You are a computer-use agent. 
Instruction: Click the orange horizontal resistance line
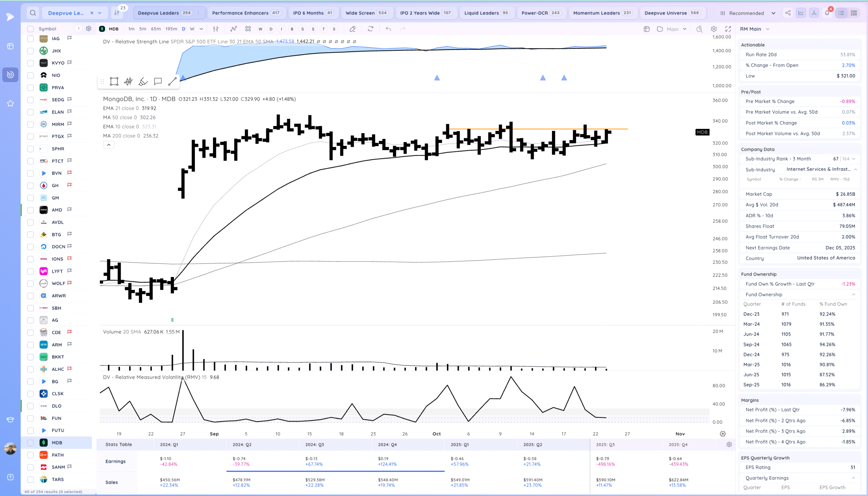click(545, 129)
